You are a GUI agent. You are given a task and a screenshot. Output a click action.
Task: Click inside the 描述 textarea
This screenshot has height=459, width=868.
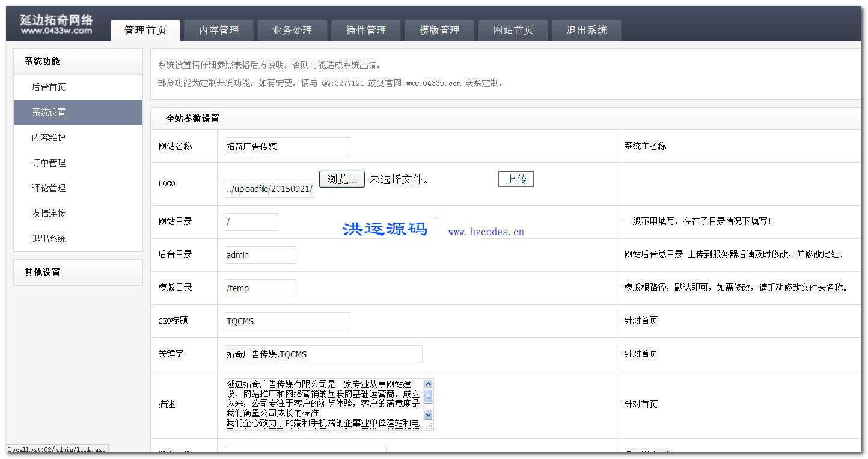tap(325, 404)
